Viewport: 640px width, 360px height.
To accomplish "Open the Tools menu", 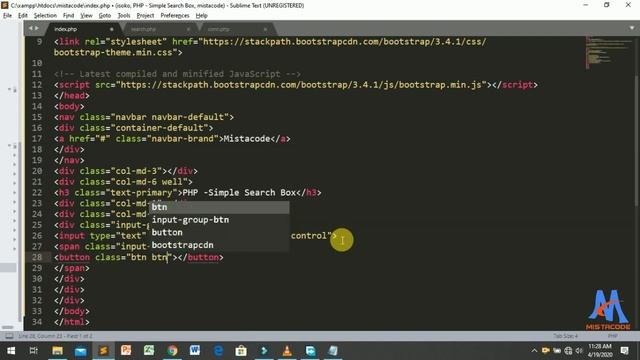I will click(124, 16).
